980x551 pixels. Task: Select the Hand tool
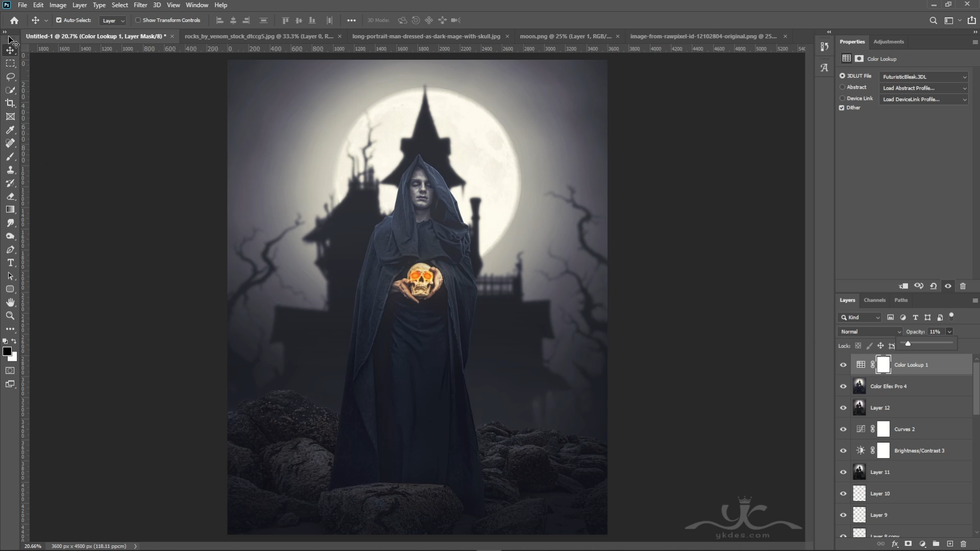click(10, 303)
